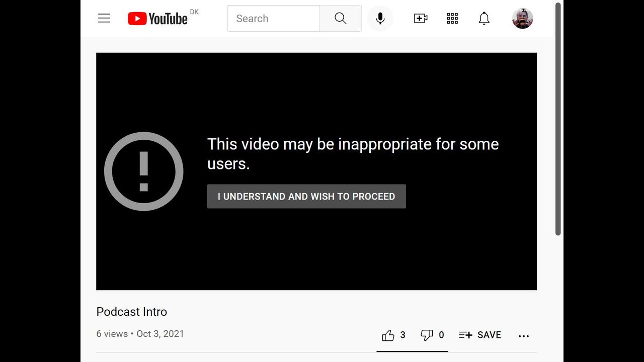Click the like count number 3

tap(403, 335)
